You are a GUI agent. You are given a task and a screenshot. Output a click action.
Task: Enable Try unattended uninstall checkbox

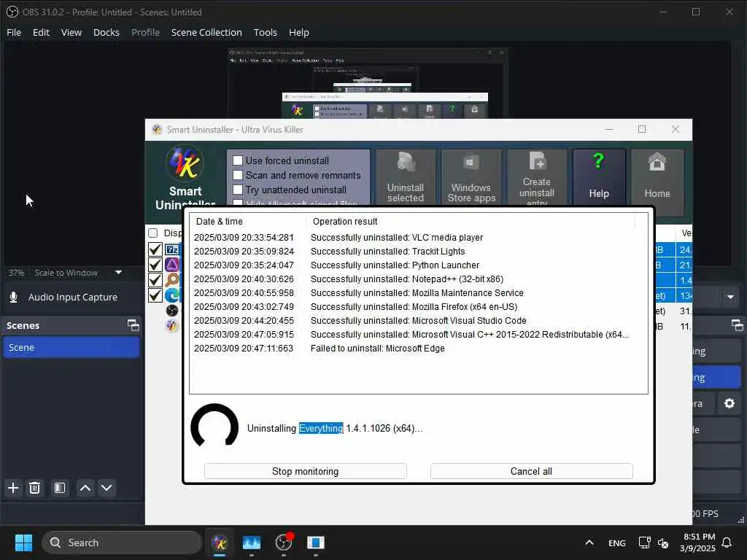point(238,190)
